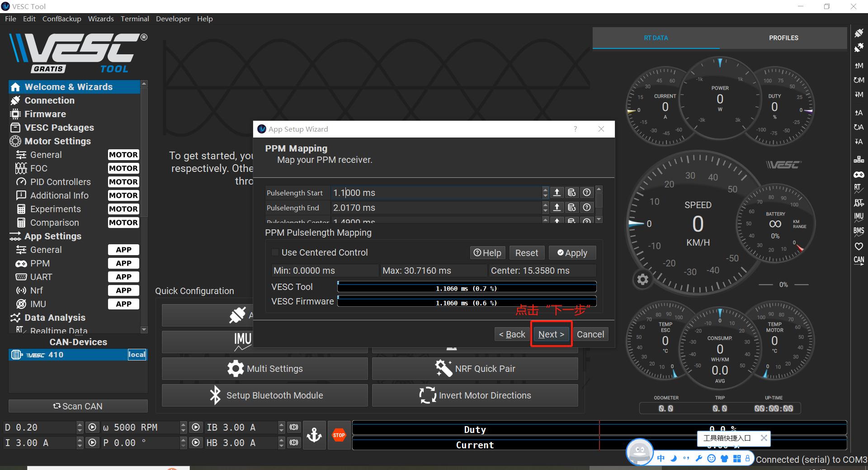This screenshot has height=470, width=868.
Task: Click Back in the App Setup Wizard
Action: point(512,334)
